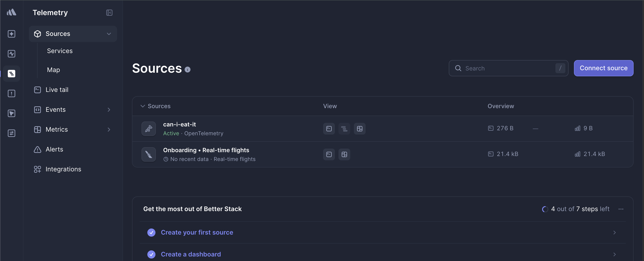Open traces view icon for can-i-eat-it
Image resolution: width=644 pixels, height=261 pixels.
(x=344, y=129)
